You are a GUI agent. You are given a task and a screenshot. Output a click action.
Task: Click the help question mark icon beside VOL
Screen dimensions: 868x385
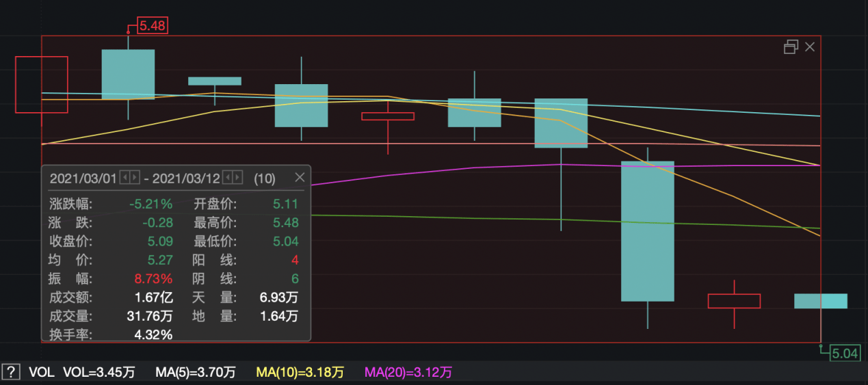coord(10,372)
